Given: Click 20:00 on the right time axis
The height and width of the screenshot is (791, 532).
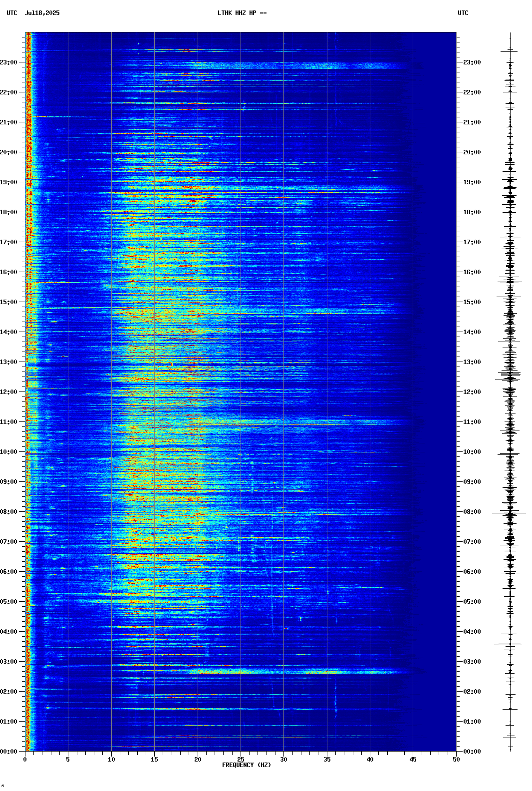Looking at the screenshot, I should pos(472,152).
